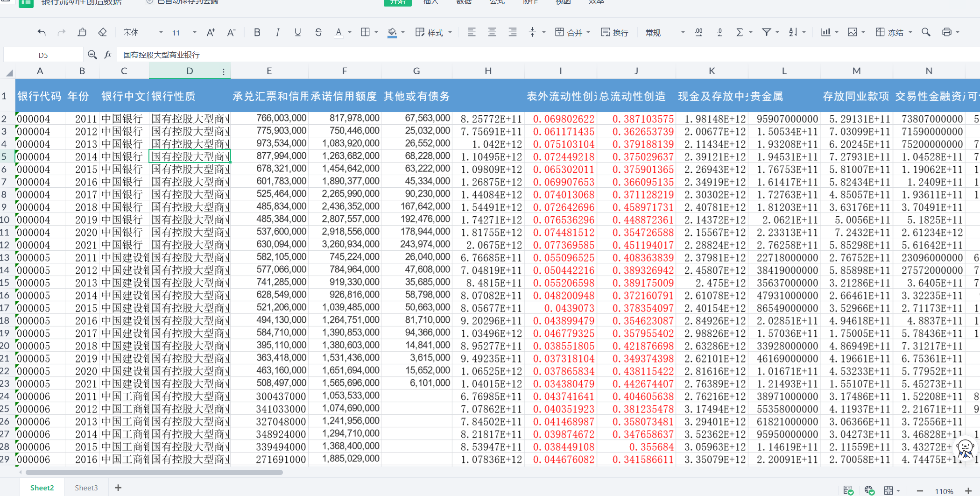The image size is (980, 496).
Task: Toggle underline formatting
Action: coord(298,32)
